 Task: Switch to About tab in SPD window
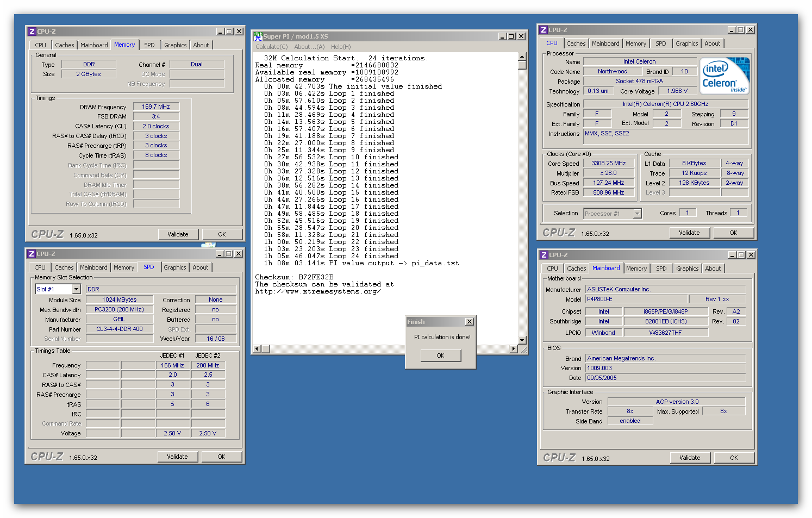click(201, 267)
